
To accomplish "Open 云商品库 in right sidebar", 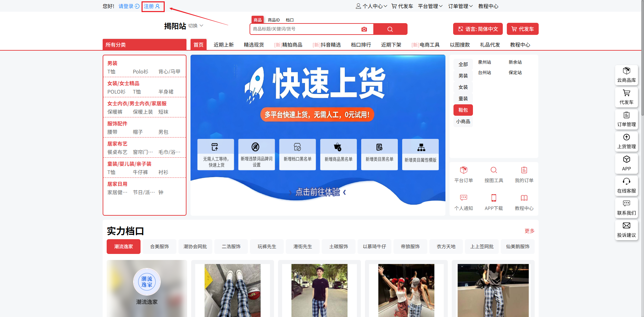I will (626, 75).
